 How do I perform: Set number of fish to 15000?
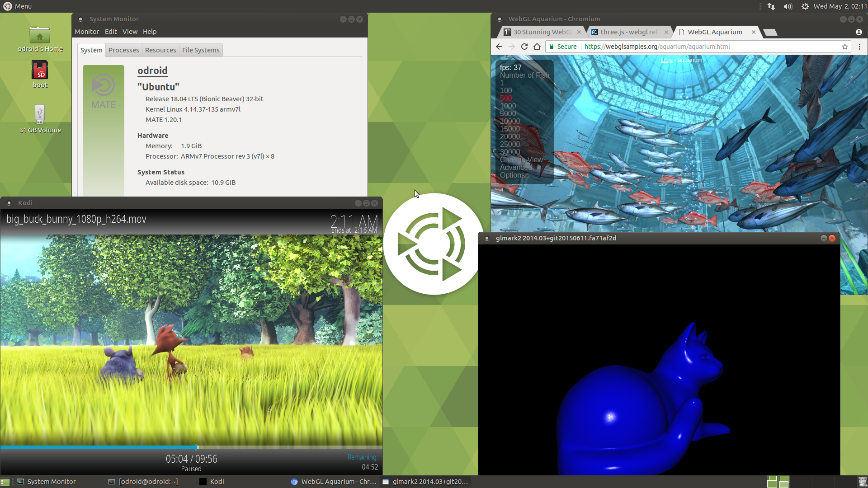coord(510,129)
